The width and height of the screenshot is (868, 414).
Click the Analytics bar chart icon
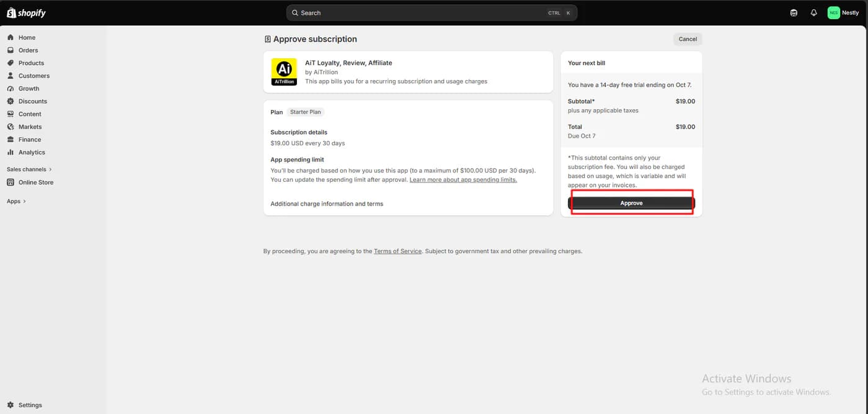pos(11,152)
